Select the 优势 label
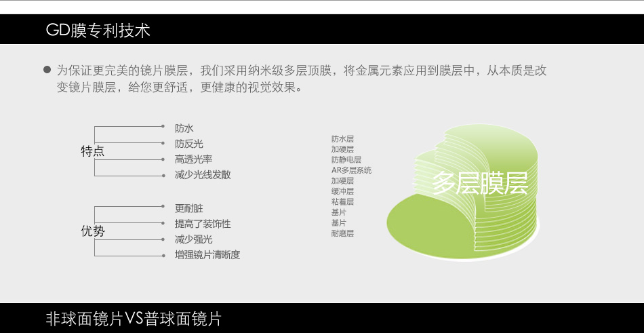The width and height of the screenshot is (644, 333). [93, 231]
